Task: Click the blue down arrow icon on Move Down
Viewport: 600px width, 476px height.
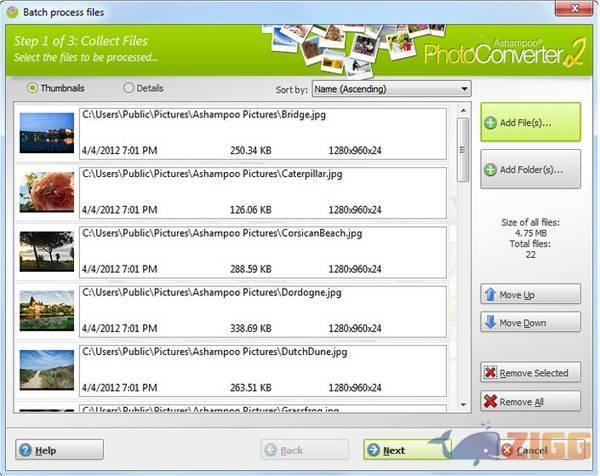Action: coord(490,322)
